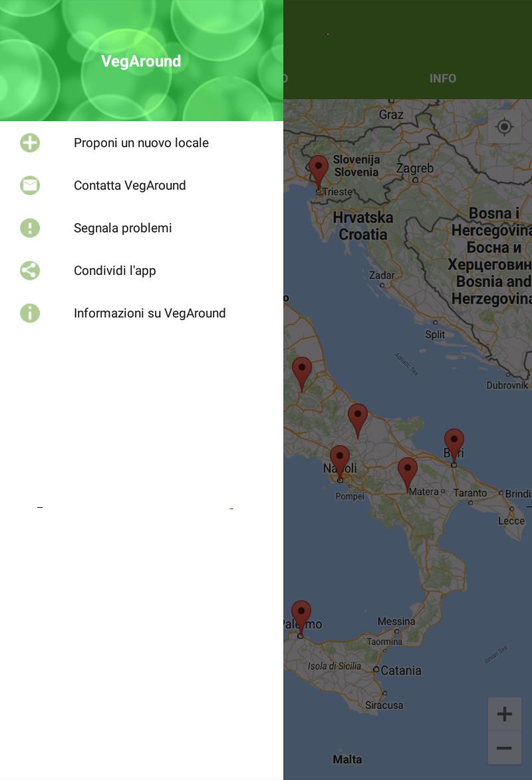Switch to the INFO tab
The image size is (532, 780).
coord(442,79)
